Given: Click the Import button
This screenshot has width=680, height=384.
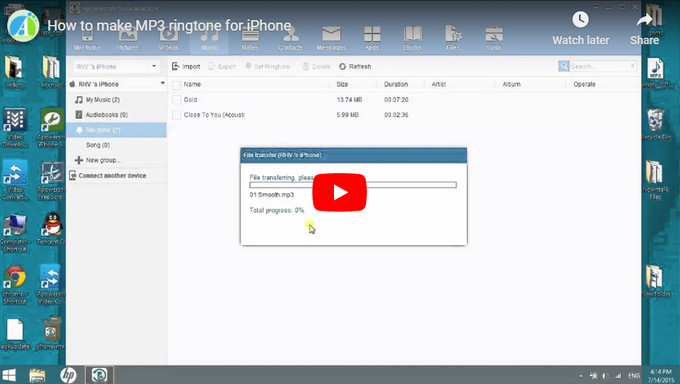Looking at the screenshot, I should click(x=186, y=66).
